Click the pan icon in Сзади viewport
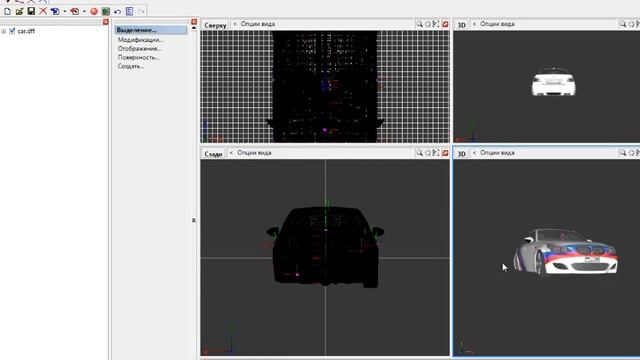The width and height of the screenshot is (640, 360). point(428,153)
